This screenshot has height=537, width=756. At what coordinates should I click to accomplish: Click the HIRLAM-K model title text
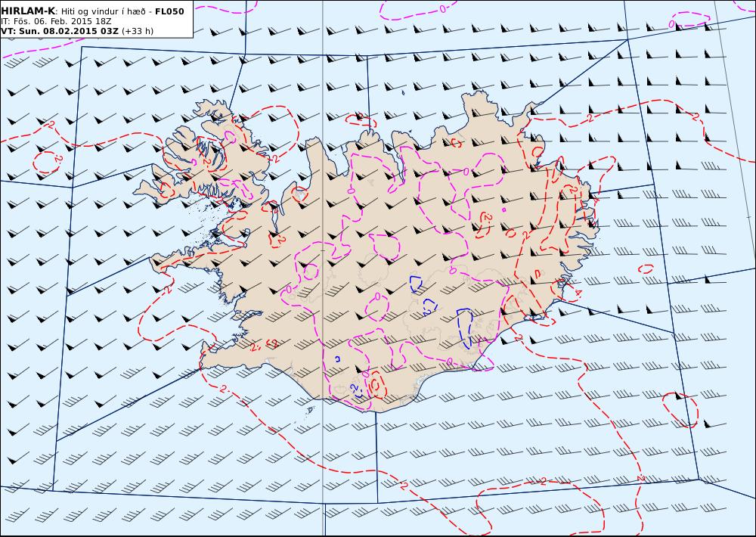coord(28,11)
